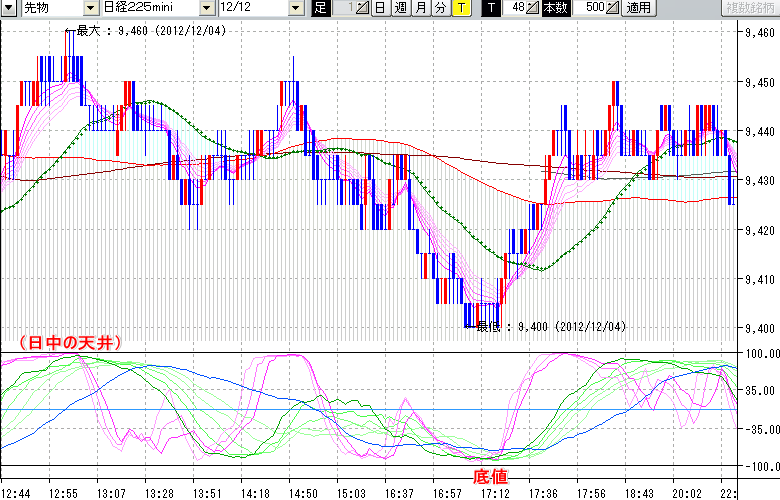Expand the 12/12 contract month dropdown

coord(296,8)
